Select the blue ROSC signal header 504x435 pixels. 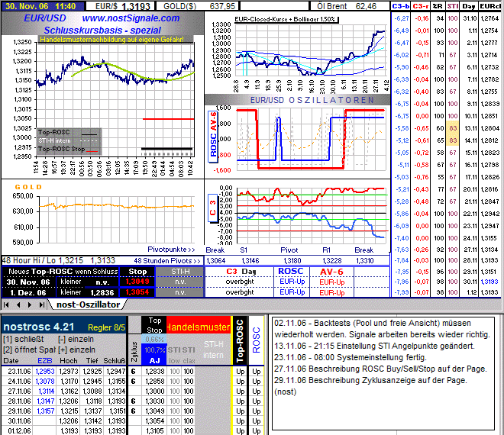tap(291, 272)
